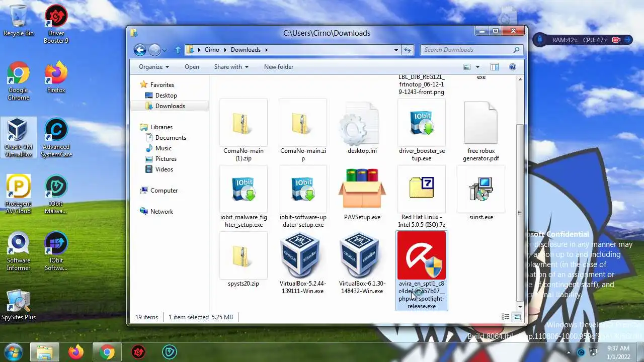Click the file list vertical scrollbar
Image resolution: width=644 pixels, height=362 pixels.
[x=520, y=212]
